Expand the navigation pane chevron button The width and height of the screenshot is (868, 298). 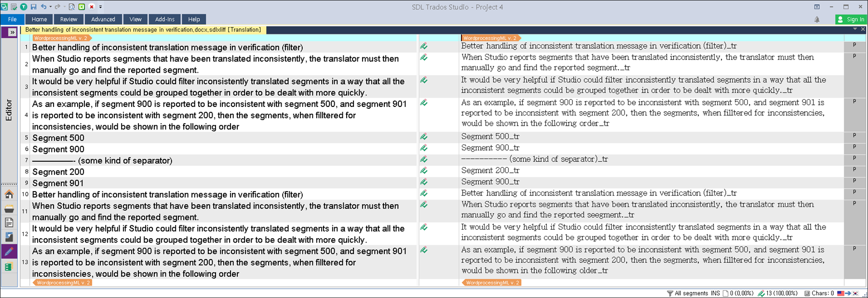coord(12,32)
